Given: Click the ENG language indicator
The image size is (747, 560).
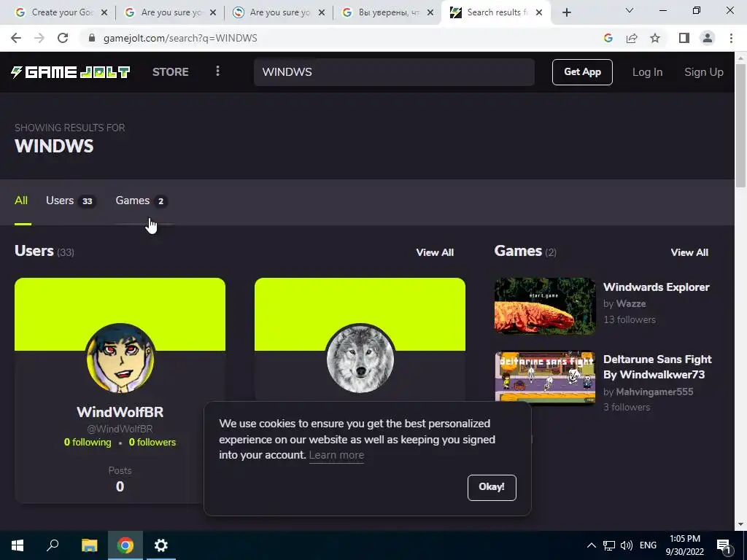Looking at the screenshot, I should [x=648, y=545].
